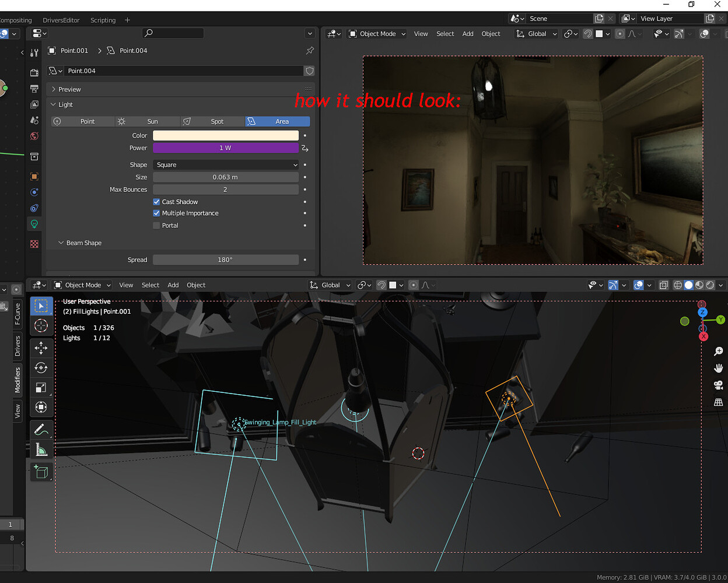The width and height of the screenshot is (728, 583).
Task: Switch lower viewport to wireframe shading
Action: click(678, 285)
